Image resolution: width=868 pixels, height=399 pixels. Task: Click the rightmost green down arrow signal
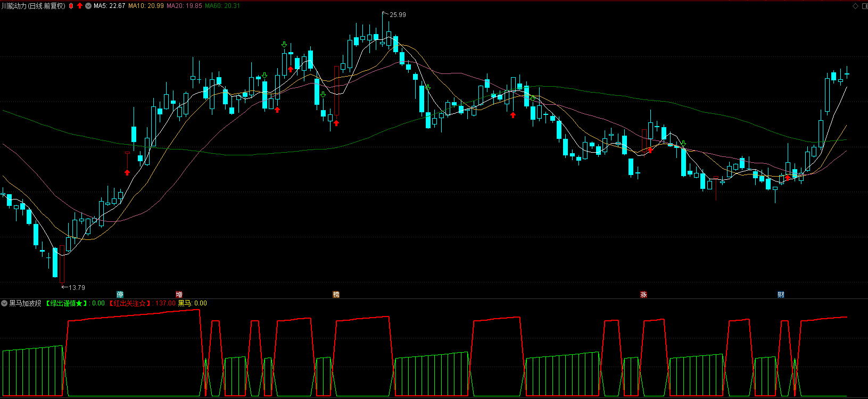684,144
